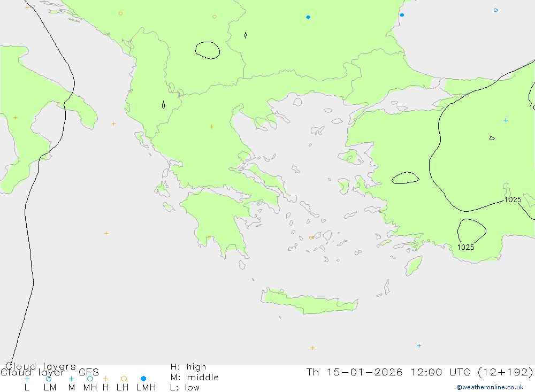Screen dimensions: 535x392
Task: Open the weatheronline.co.uk copyright link
Action: point(490,387)
